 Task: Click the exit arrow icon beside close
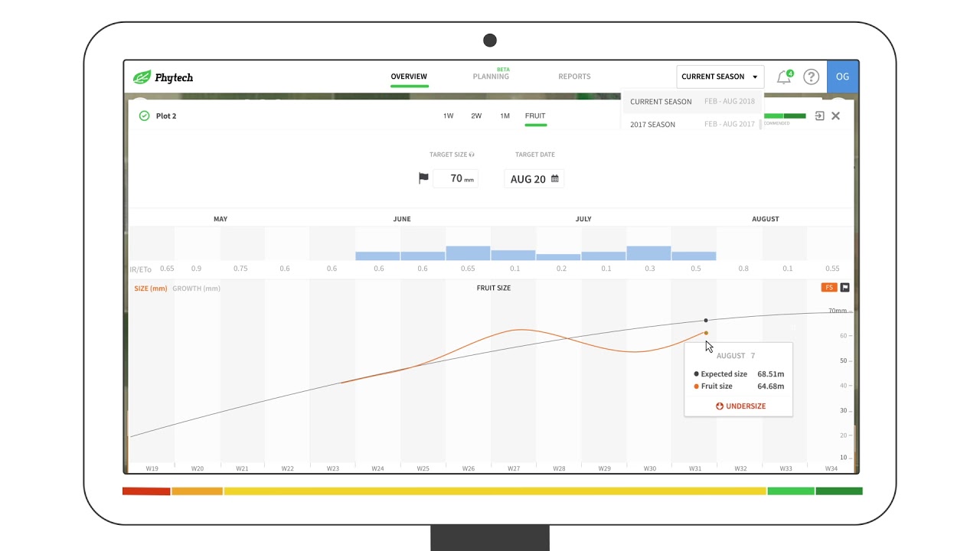819,116
